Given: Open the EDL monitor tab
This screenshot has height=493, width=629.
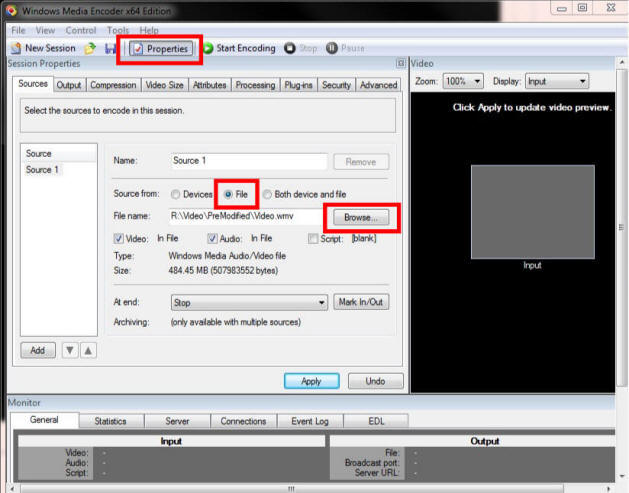Looking at the screenshot, I should 376,421.
